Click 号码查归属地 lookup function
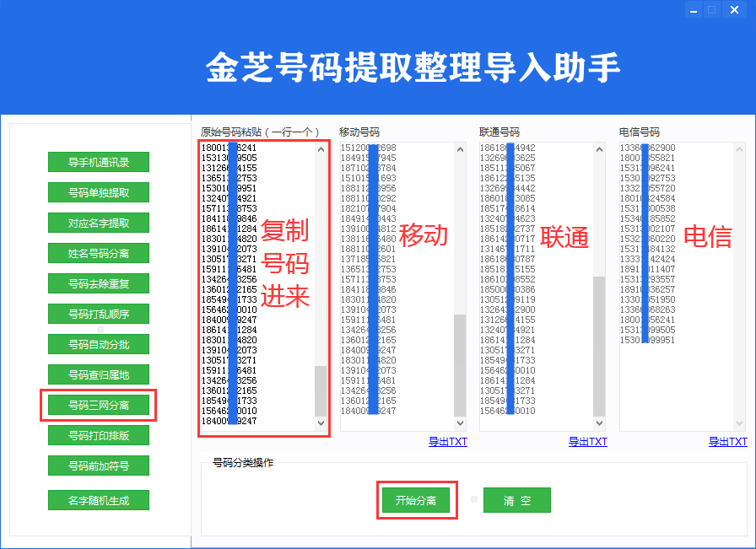The width and height of the screenshot is (756, 549). click(x=99, y=374)
